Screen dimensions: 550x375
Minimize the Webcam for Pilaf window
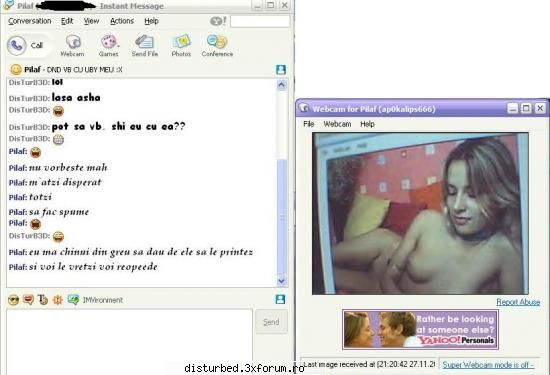click(x=512, y=108)
